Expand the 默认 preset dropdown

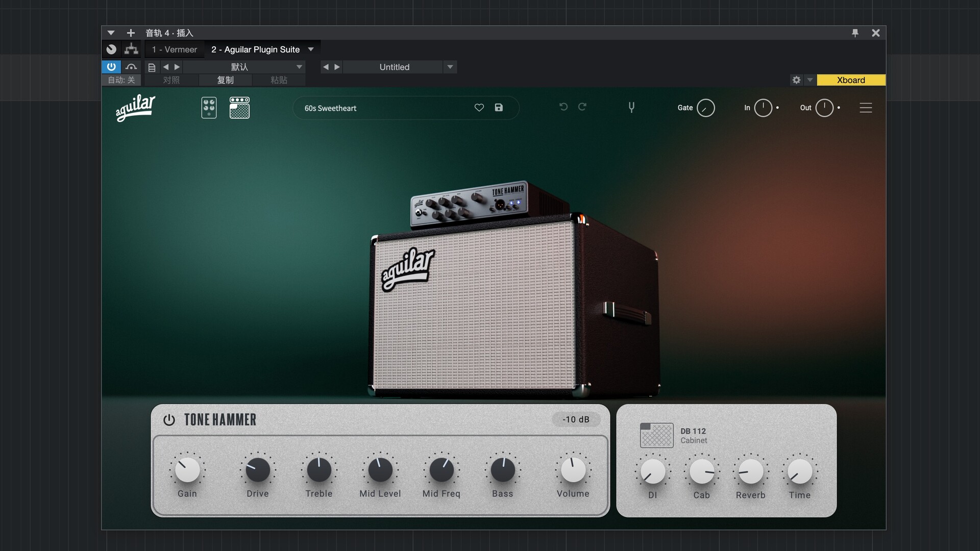(x=299, y=67)
